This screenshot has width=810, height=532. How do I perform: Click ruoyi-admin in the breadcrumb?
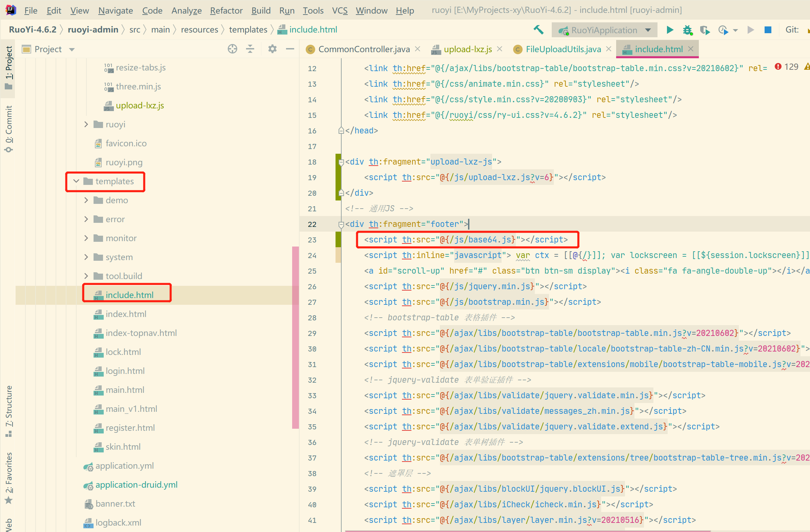click(93, 29)
